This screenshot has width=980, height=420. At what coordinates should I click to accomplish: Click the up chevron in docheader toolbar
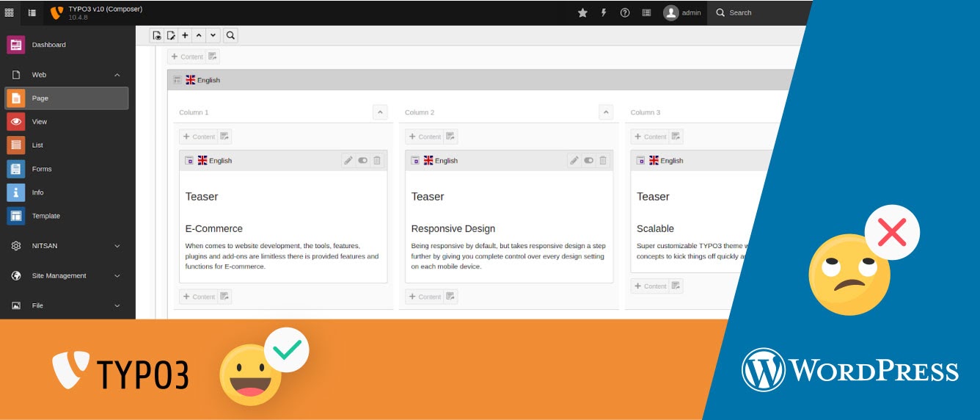point(199,35)
